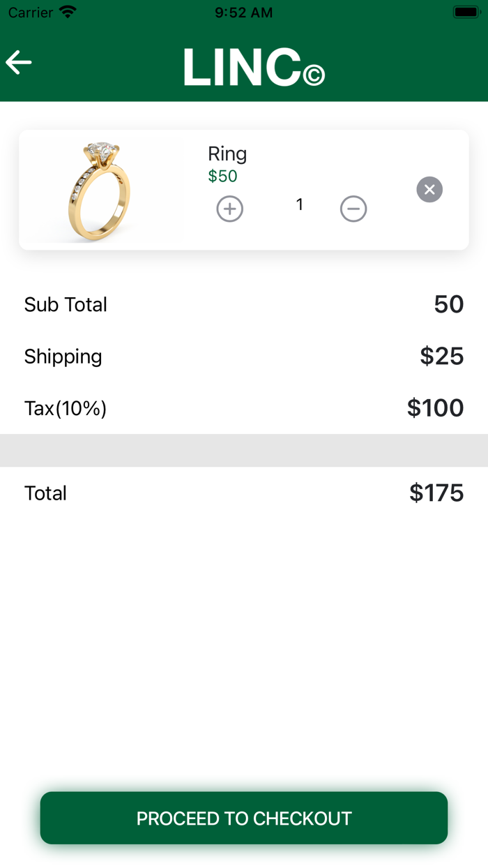This screenshot has width=488, height=868.
Task: Remove the Ring using the X icon
Action: click(429, 189)
